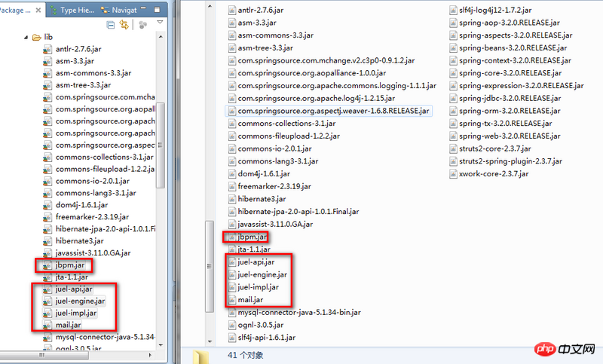
Task: Click struts2-spring-plugin-2.3.7.jar file icon
Action: [453, 161]
